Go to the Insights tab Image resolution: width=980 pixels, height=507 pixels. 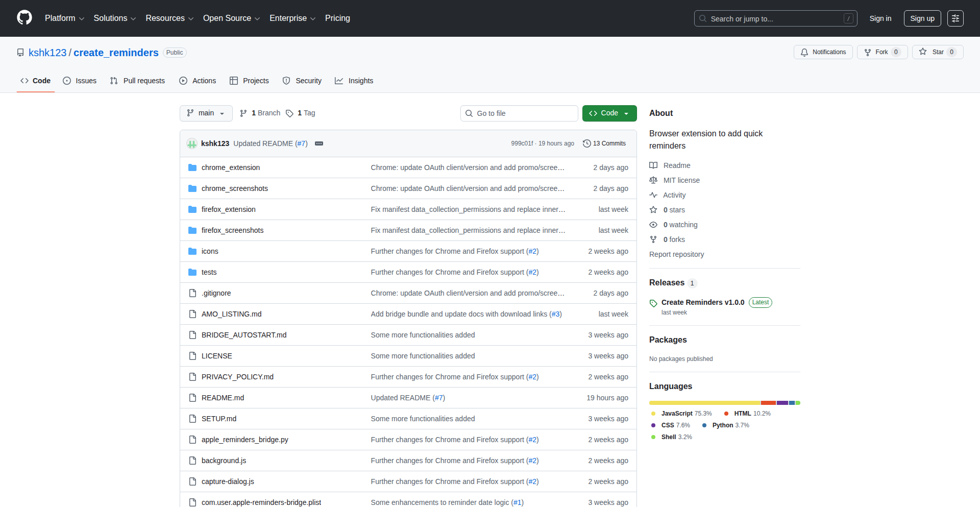click(x=354, y=81)
